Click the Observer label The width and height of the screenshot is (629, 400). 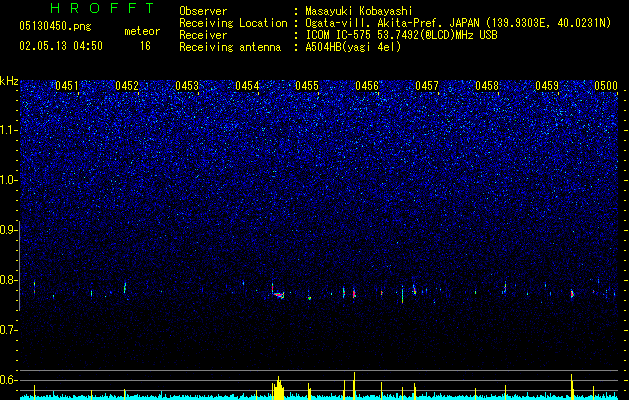coord(203,11)
